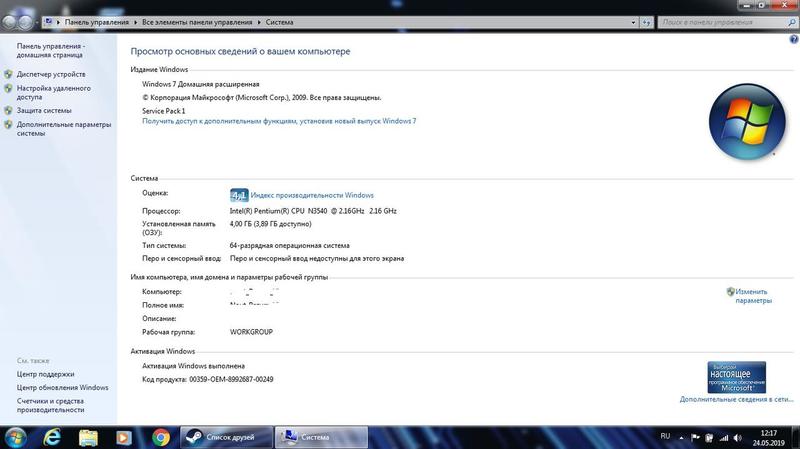The height and width of the screenshot is (449, 800).
Task: Click the 4,1 performance score badge
Action: (239, 195)
